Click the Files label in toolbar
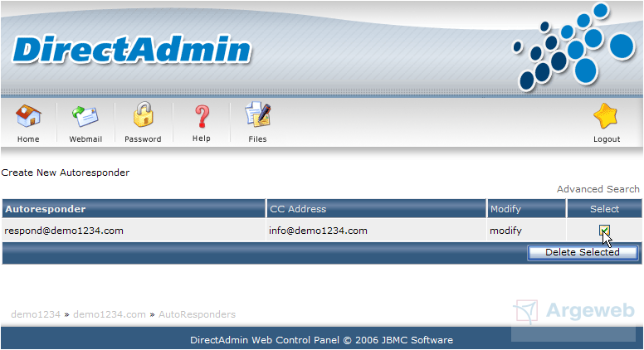 point(257,139)
